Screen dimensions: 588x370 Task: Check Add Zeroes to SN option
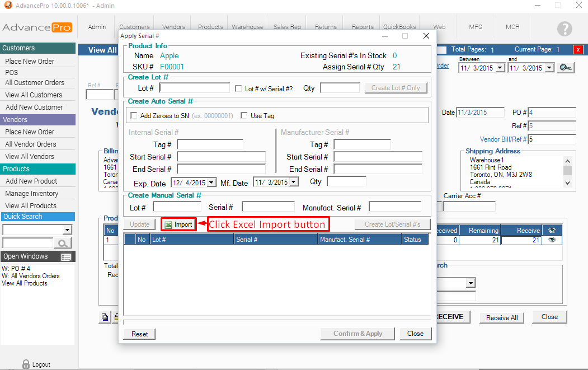(x=134, y=116)
